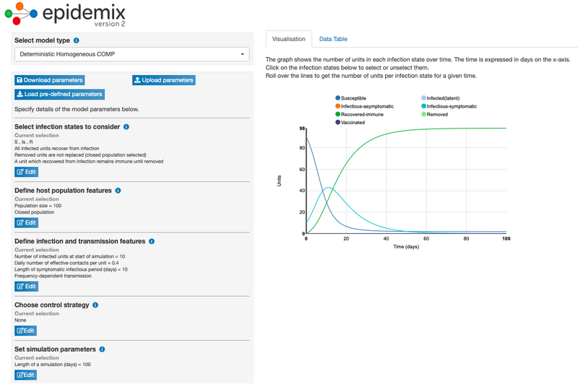Show info for Choose control strategy

point(95,305)
